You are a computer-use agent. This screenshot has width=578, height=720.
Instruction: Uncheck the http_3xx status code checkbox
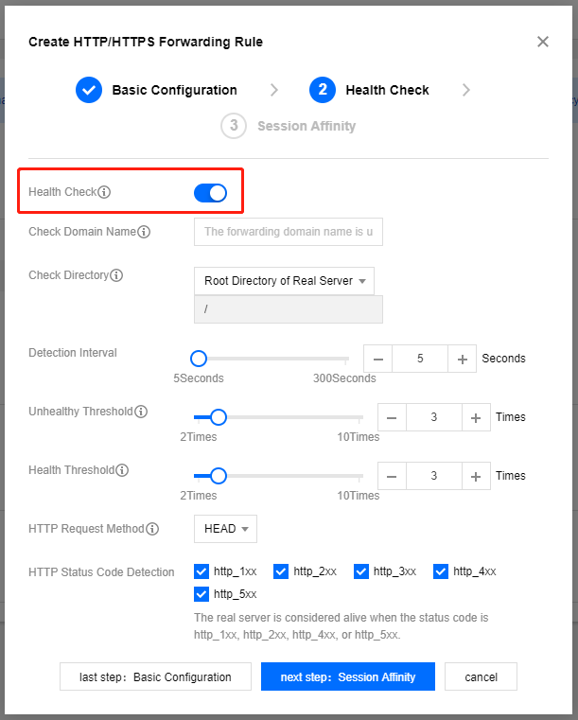(x=361, y=572)
